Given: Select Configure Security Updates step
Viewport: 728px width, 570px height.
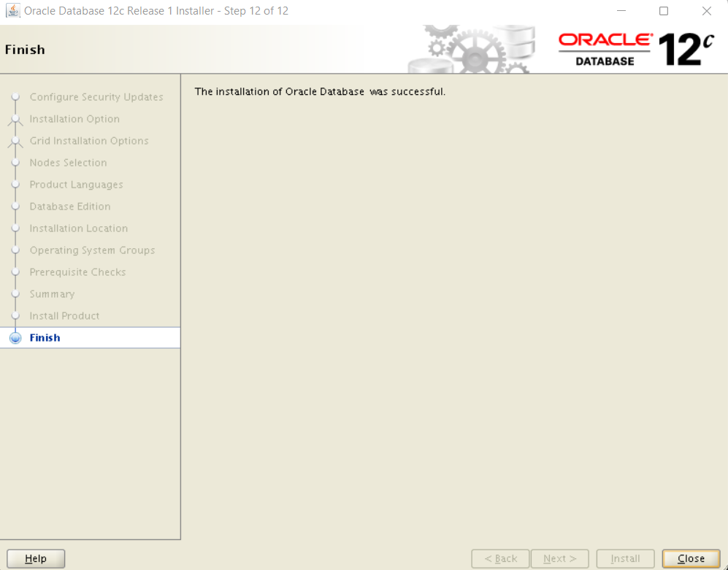Looking at the screenshot, I should 96,97.
